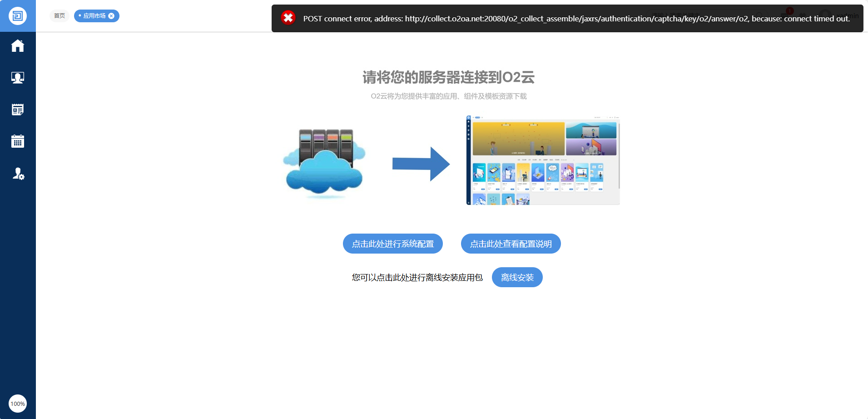Click the heading 请将您的服务器连接到O2云
The width and height of the screenshot is (868, 419).
point(448,77)
